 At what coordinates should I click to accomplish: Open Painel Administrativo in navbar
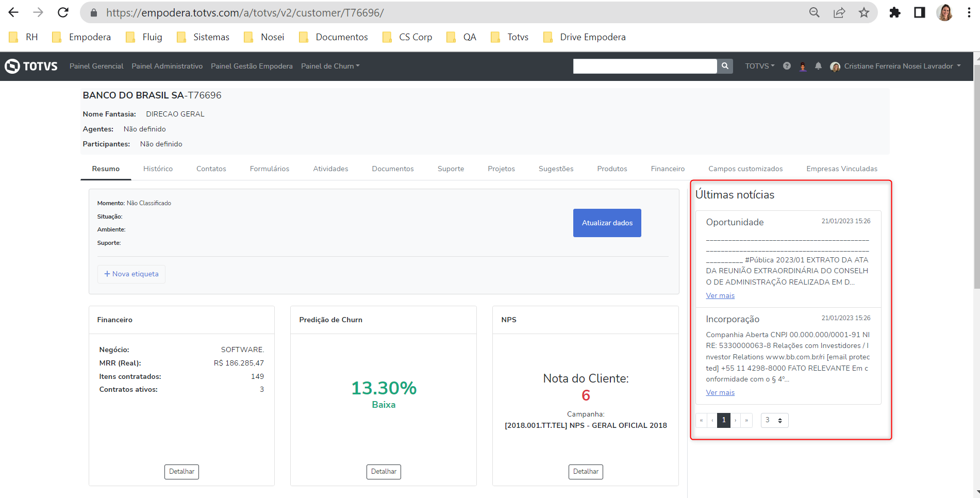(x=167, y=66)
